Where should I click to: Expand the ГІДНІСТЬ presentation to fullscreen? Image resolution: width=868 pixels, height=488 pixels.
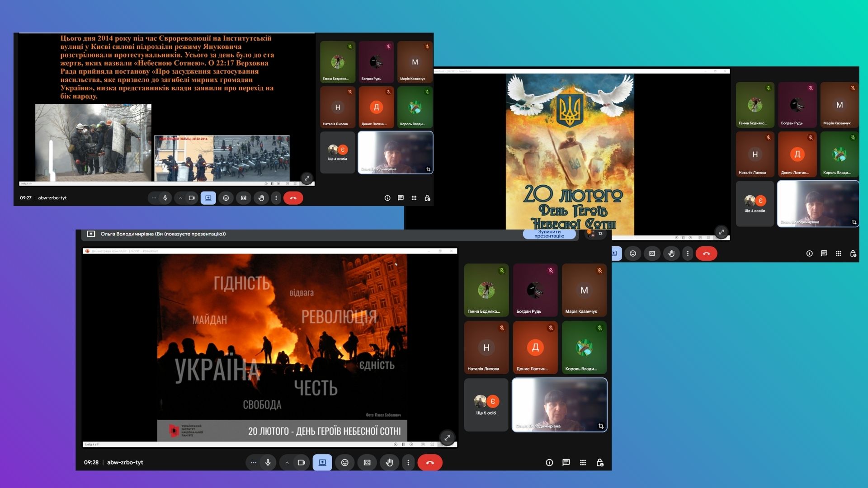(x=447, y=437)
